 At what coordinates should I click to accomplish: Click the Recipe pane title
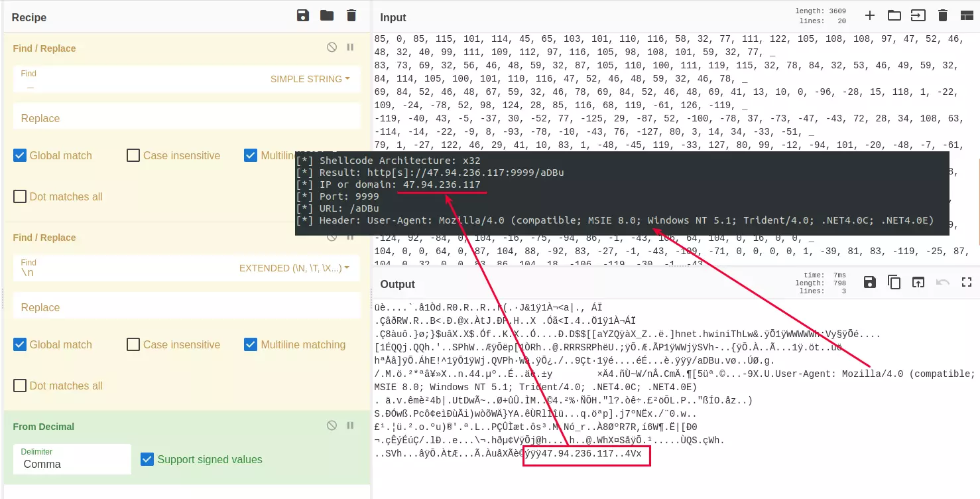click(x=29, y=17)
